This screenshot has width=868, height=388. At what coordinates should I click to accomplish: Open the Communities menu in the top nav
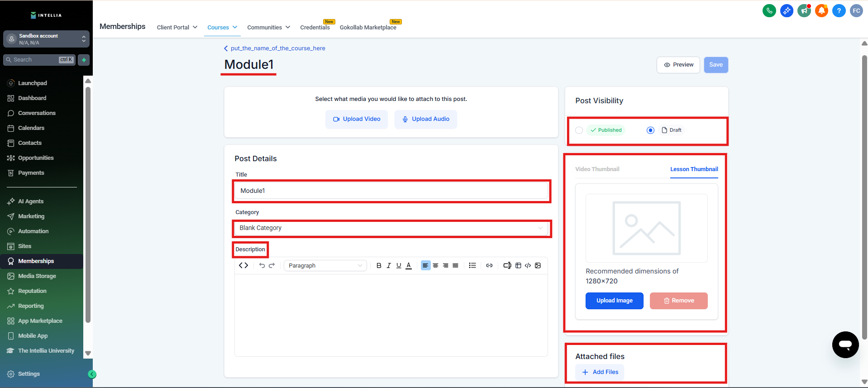268,28
